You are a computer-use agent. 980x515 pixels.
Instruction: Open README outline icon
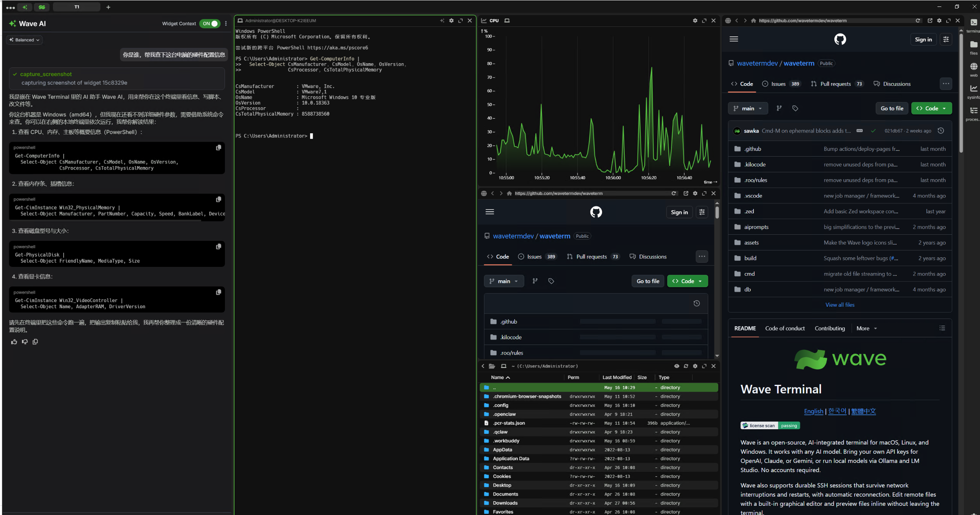(x=942, y=328)
